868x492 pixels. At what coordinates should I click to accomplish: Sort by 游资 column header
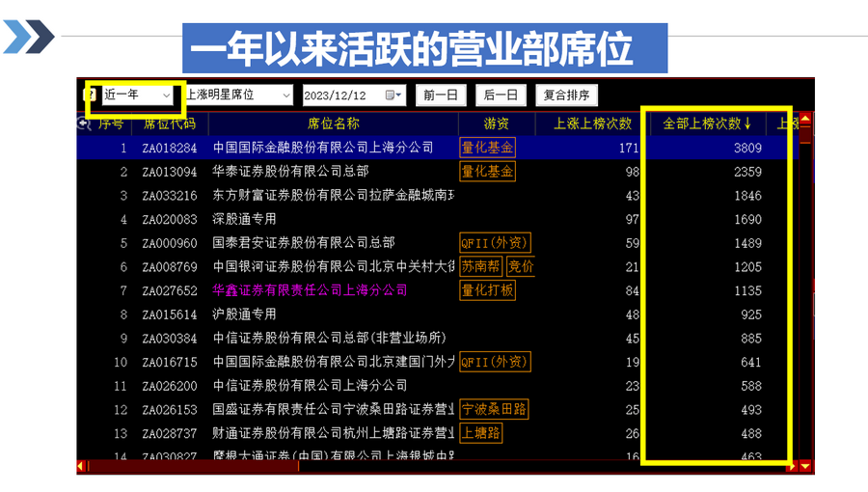(x=496, y=123)
